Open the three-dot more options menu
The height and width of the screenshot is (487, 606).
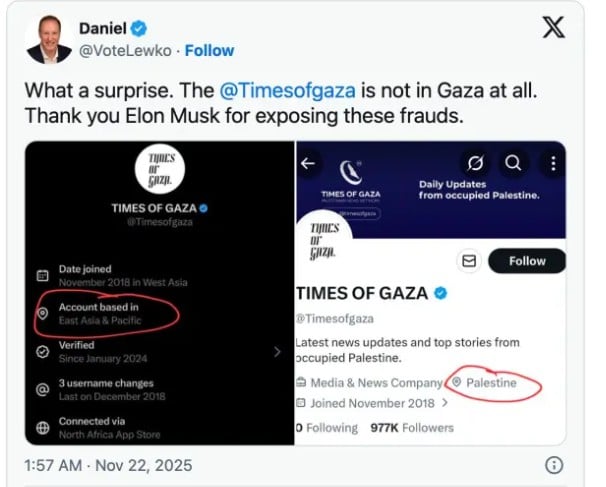coord(549,162)
